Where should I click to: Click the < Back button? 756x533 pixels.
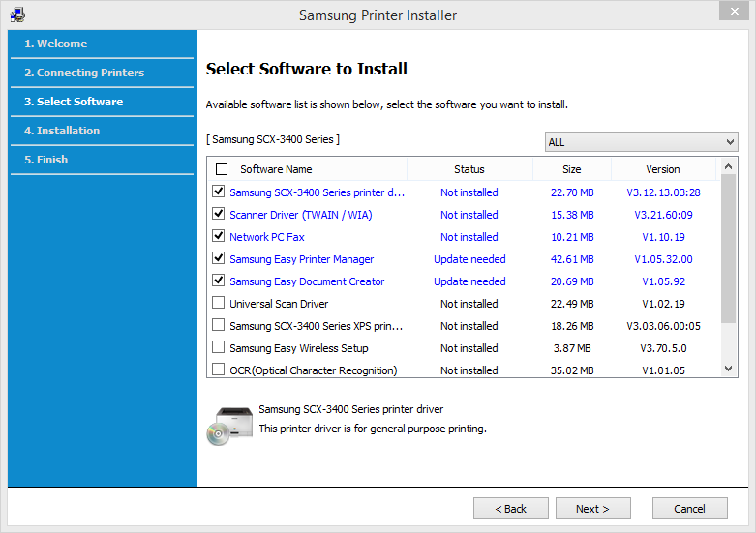(510, 509)
